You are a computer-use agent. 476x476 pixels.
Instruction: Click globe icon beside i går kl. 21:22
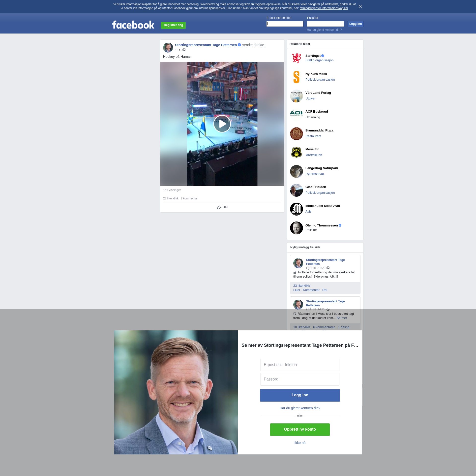[328, 268]
